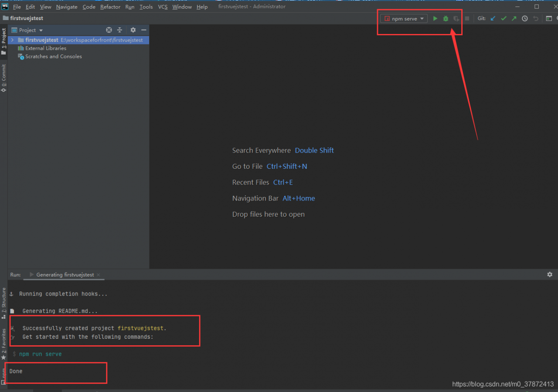Update project with the blue Git arrow
Image resolution: width=558 pixels, height=392 pixels.
click(493, 19)
